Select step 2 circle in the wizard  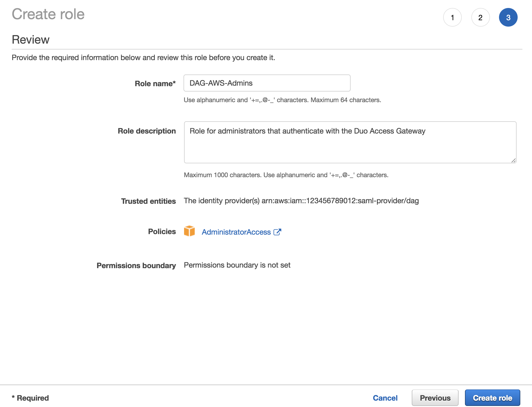(x=480, y=17)
